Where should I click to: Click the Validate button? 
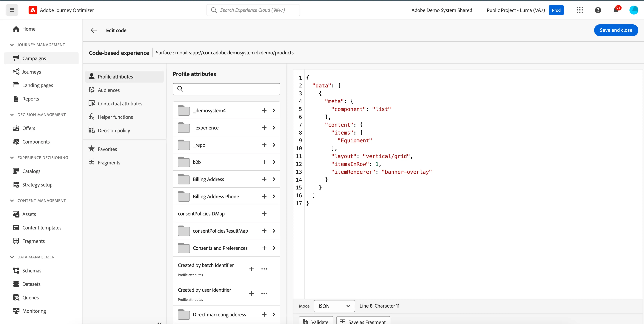316,320
